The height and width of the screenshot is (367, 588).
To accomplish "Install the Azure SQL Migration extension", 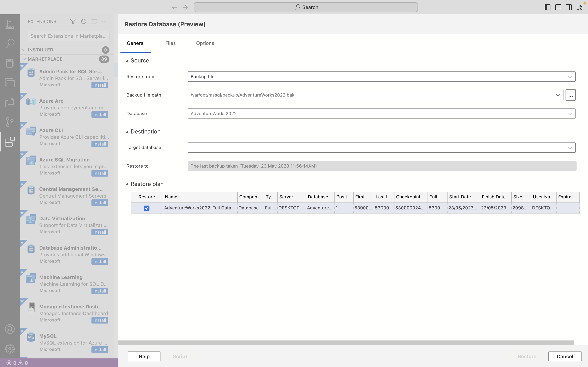I will [x=100, y=173].
